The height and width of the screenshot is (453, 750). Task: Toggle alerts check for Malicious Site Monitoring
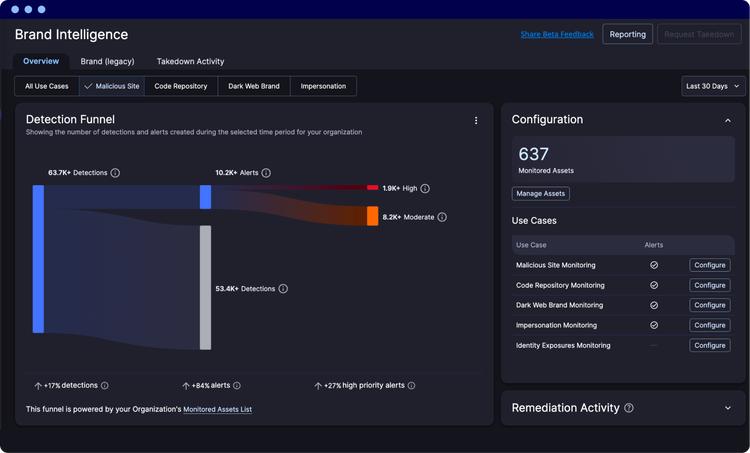654,265
